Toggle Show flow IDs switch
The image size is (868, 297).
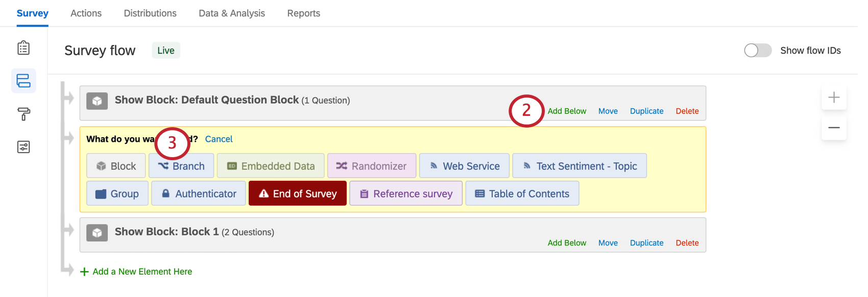758,51
